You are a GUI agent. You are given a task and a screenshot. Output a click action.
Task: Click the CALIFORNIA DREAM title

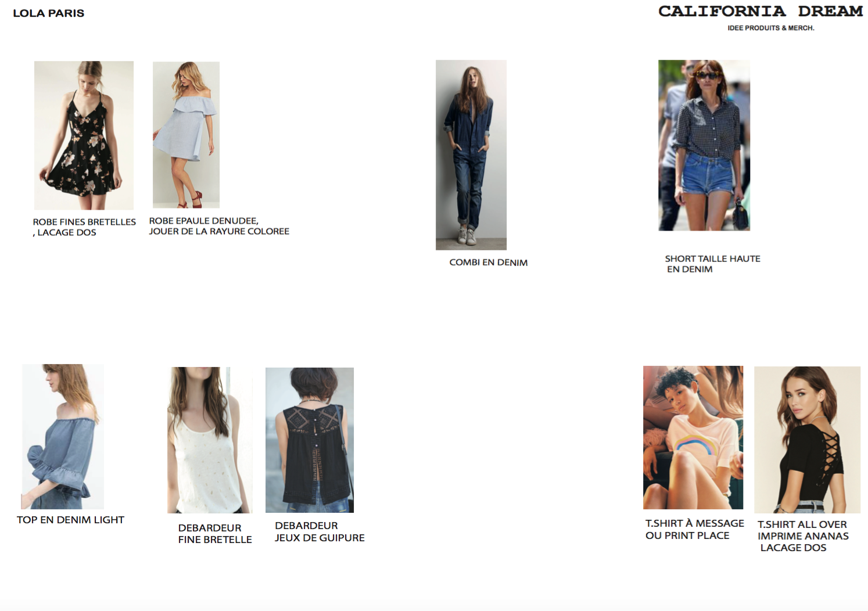click(761, 12)
